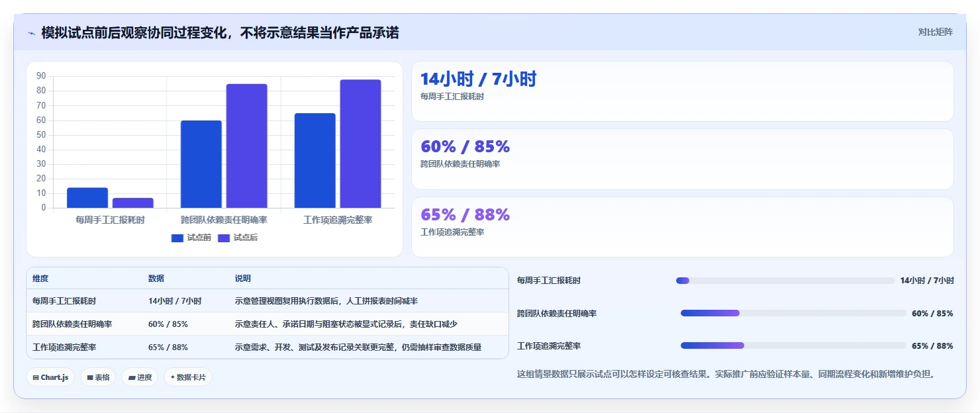
Task: Click the lightning icon beside the header title
Action: point(31,33)
